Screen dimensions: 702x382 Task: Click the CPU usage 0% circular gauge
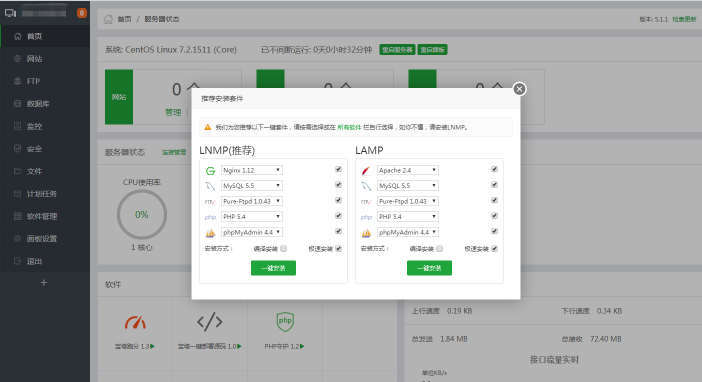coord(142,215)
